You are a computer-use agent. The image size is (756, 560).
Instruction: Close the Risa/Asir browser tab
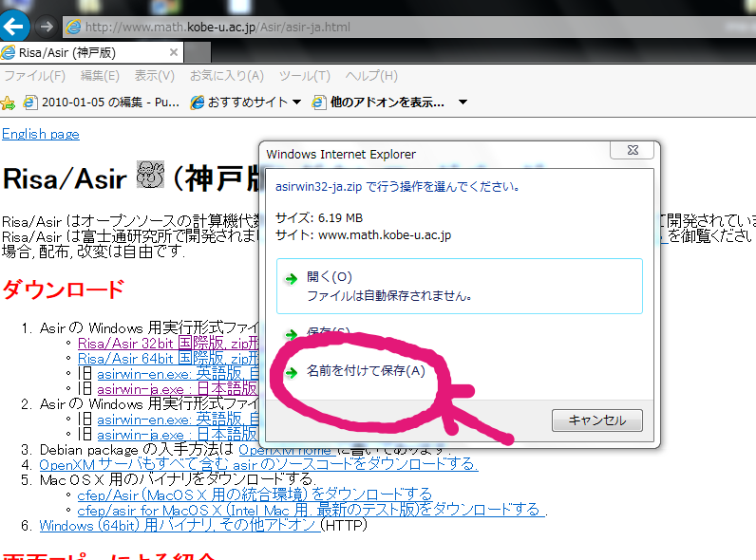click(x=174, y=52)
